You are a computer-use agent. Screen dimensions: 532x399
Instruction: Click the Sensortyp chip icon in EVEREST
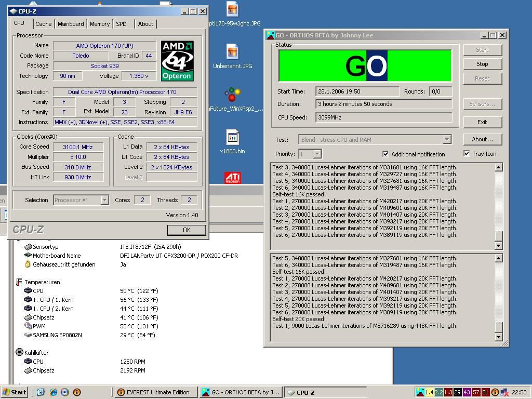pyautogui.click(x=28, y=247)
